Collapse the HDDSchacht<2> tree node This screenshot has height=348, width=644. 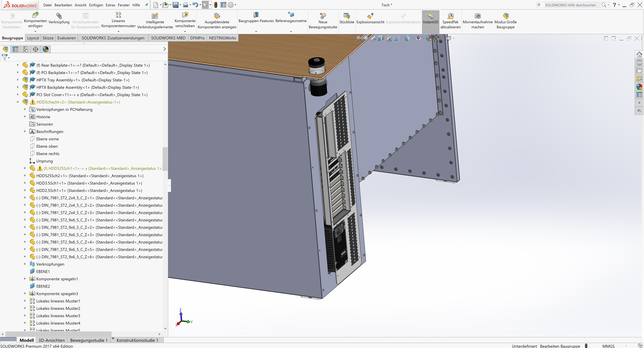18,102
